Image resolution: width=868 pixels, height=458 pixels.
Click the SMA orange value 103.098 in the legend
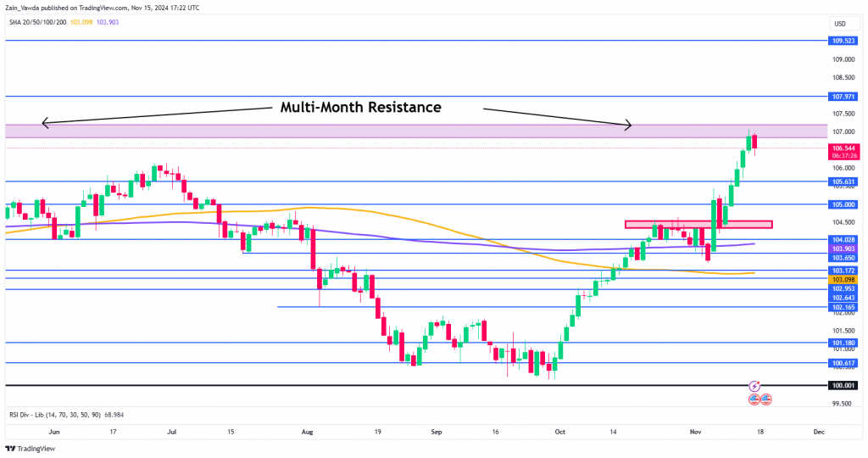pyautogui.click(x=81, y=22)
